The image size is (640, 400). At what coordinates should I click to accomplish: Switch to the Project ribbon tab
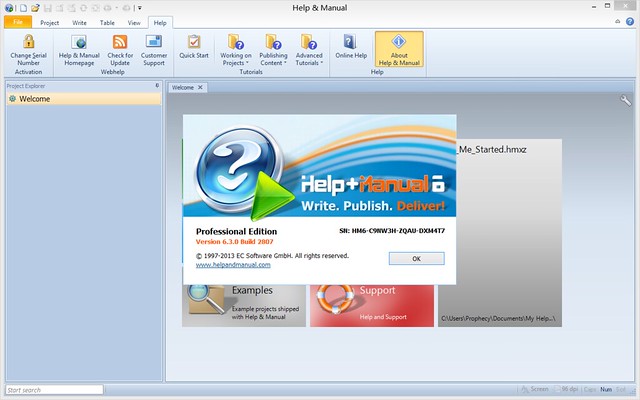tap(49, 23)
